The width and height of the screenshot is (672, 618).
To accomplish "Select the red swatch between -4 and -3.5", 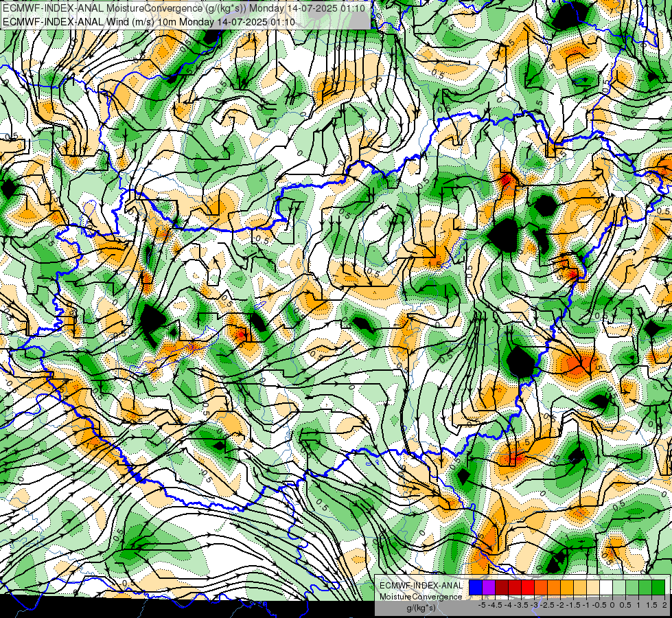I will click(x=515, y=587).
